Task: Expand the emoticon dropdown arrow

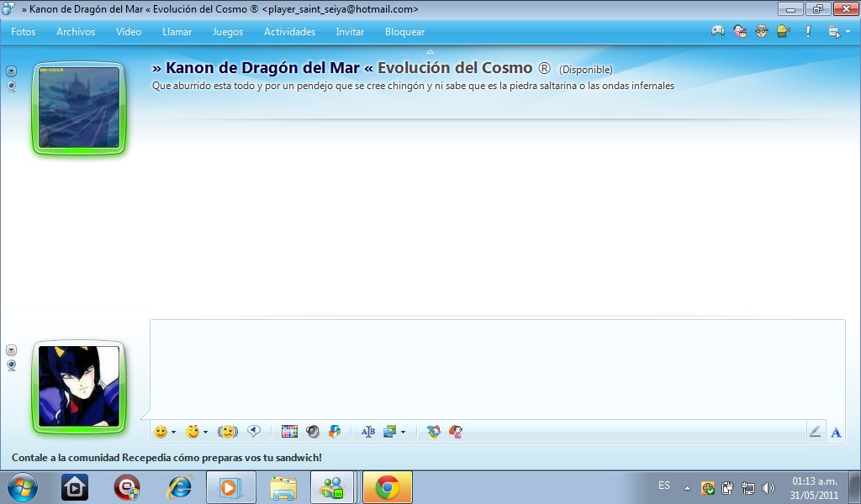Action: tap(173, 432)
